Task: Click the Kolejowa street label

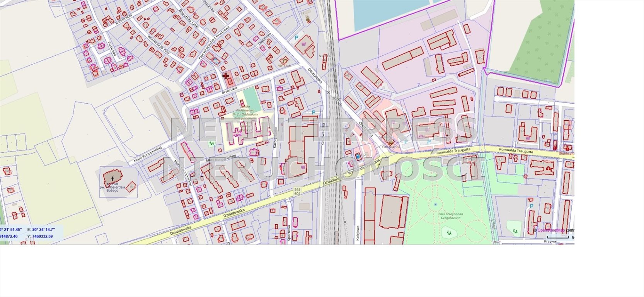Action: coord(358,234)
